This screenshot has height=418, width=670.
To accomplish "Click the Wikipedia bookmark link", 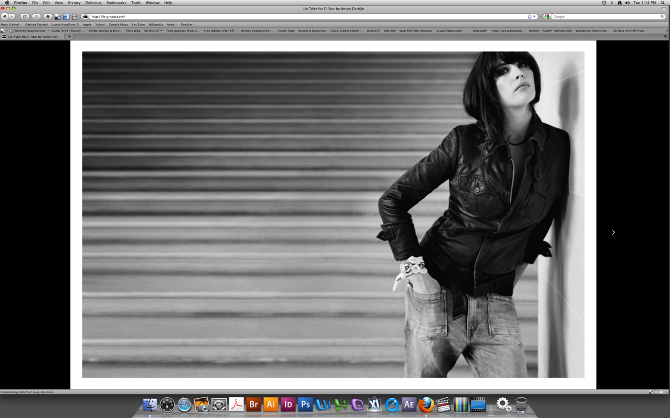I will coord(156,24).
